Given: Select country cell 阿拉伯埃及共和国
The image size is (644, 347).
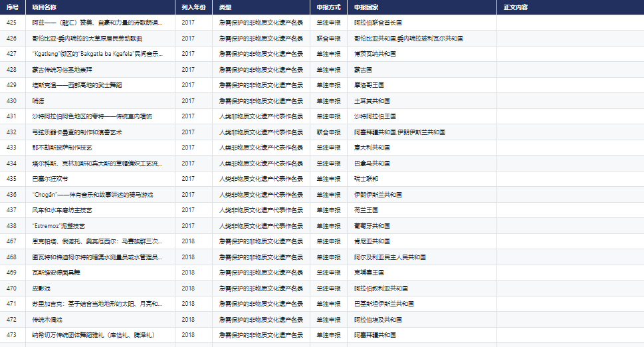Looking at the screenshot, I should tap(378, 320).
